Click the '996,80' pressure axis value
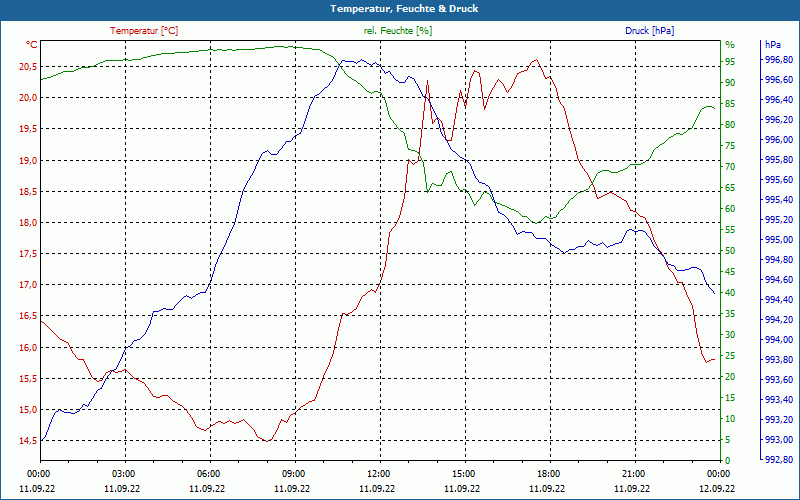 pyautogui.click(x=779, y=60)
